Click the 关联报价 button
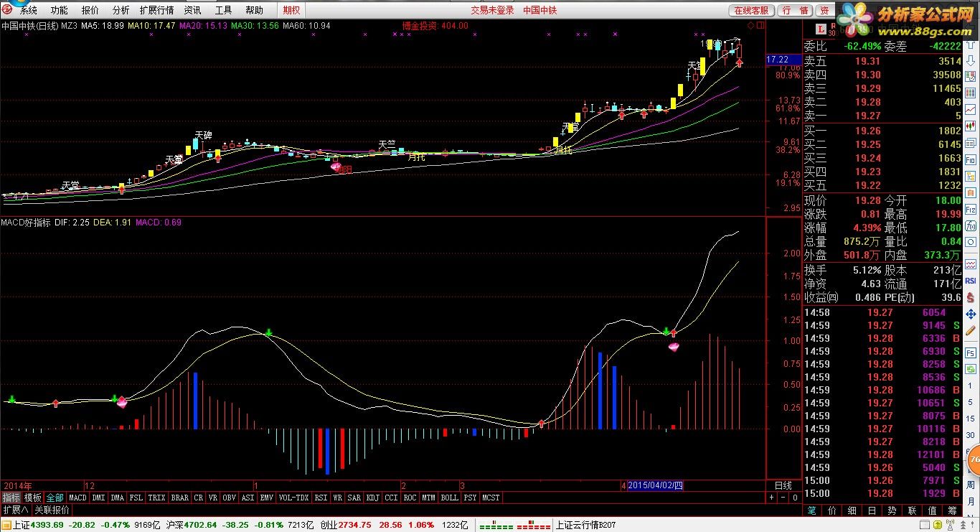This screenshot has height=532, width=980. (x=52, y=510)
